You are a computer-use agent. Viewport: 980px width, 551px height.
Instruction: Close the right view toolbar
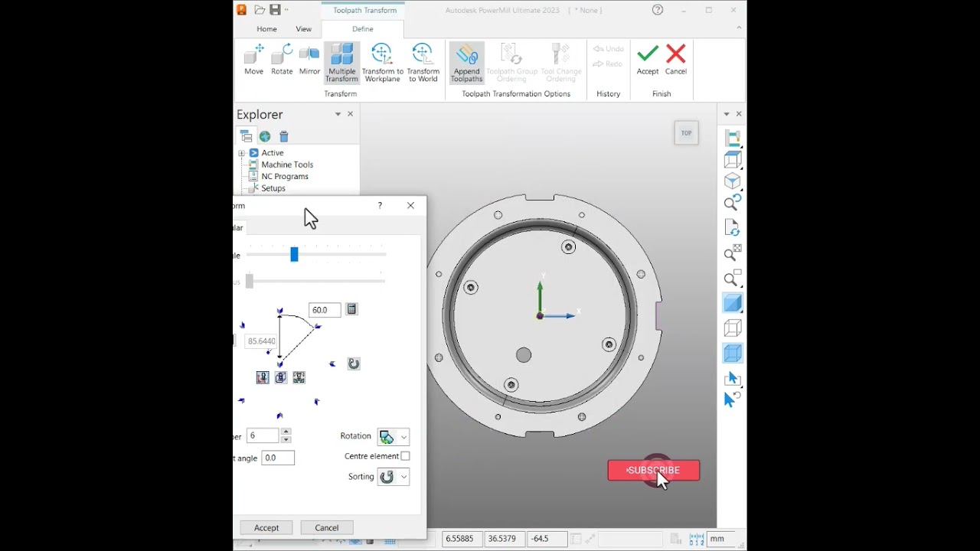coord(739,114)
